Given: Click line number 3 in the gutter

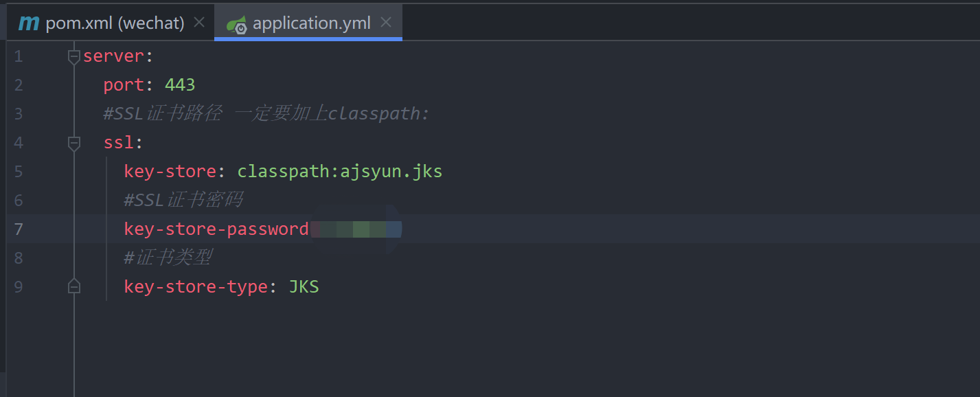Looking at the screenshot, I should tap(19, 114).
